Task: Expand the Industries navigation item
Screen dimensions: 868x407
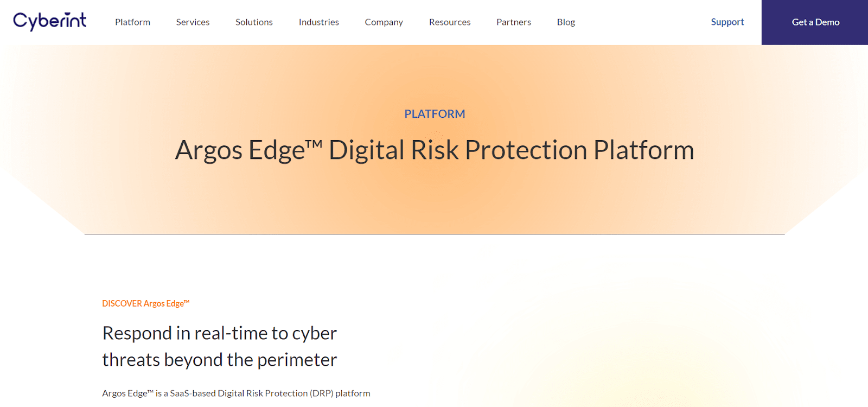Action: tap(318, 22)
